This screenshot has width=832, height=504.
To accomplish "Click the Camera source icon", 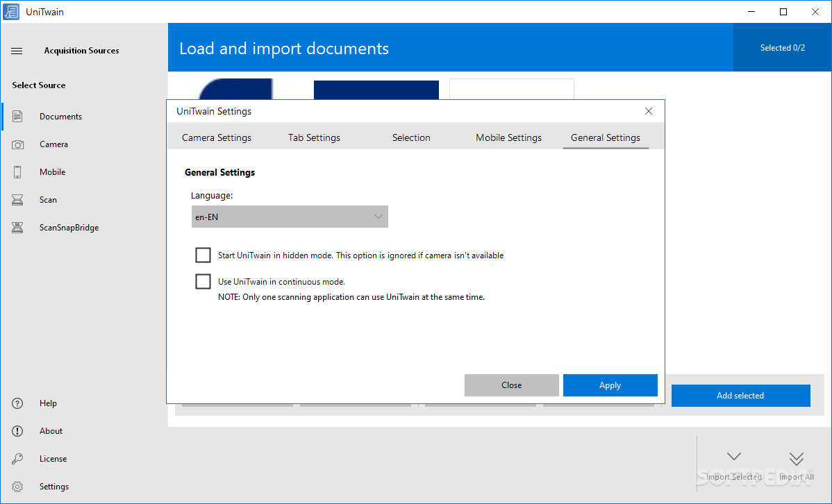I will pos(17,144).
